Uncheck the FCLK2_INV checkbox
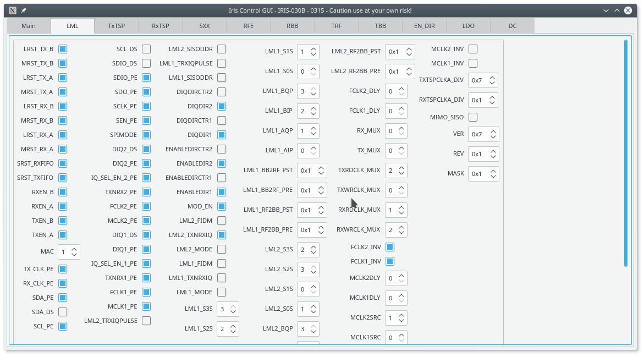The height and width of the screenshot is (357, 644). pyautogui.click(x=390, y=247)
